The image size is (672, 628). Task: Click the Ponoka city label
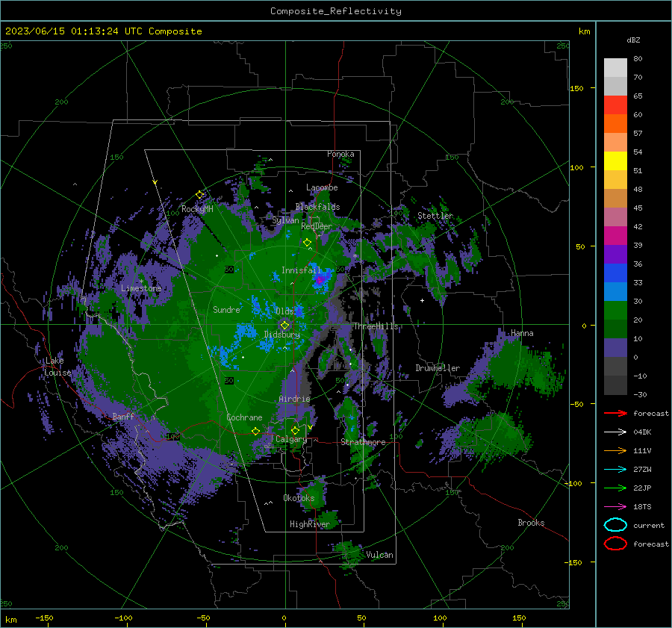340,154
